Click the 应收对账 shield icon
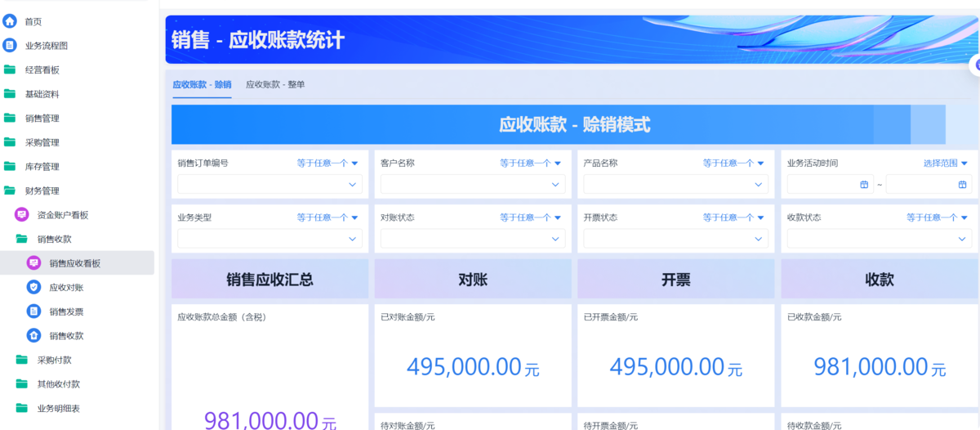This screenshot has height=430, width=980. click(x=33, y=287)
